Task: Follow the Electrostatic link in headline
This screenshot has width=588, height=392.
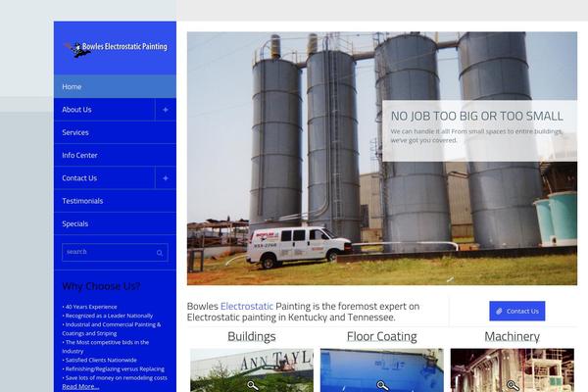Action: tap(247, 306)
